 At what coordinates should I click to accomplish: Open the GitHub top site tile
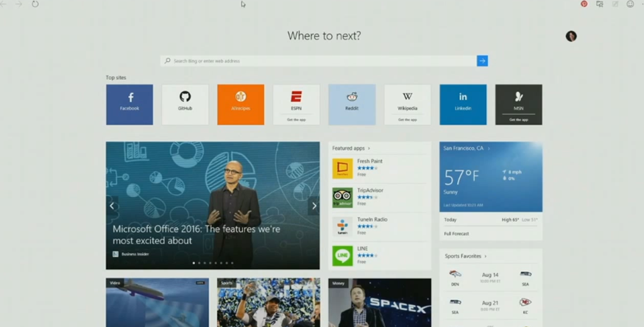(x=186, y=105)
